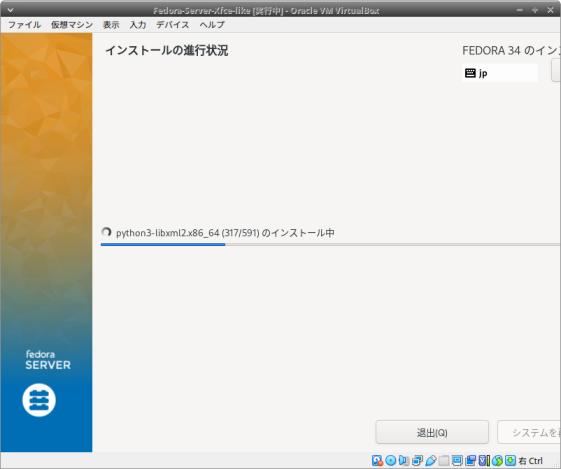Screen dimensions: 561x469
Task: Click the installation progress bar
Action: tap(330, 245)
